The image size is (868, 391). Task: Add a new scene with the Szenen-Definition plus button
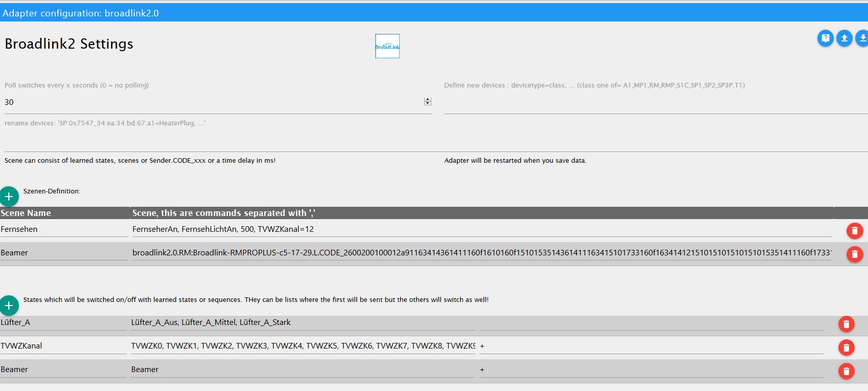[9, 197]
